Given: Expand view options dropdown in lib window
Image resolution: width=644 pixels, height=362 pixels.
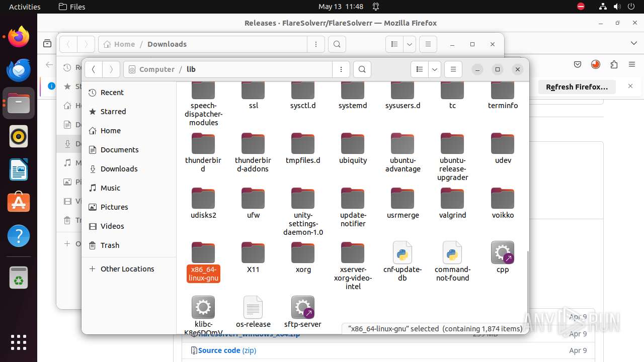Looking at the screenshot, I should [434, 69].
